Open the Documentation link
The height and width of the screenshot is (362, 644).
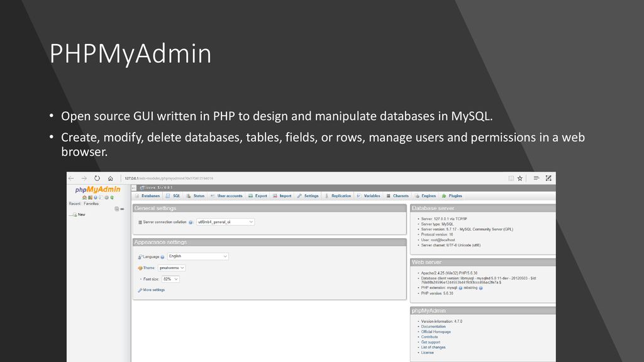tap(433, 327)
